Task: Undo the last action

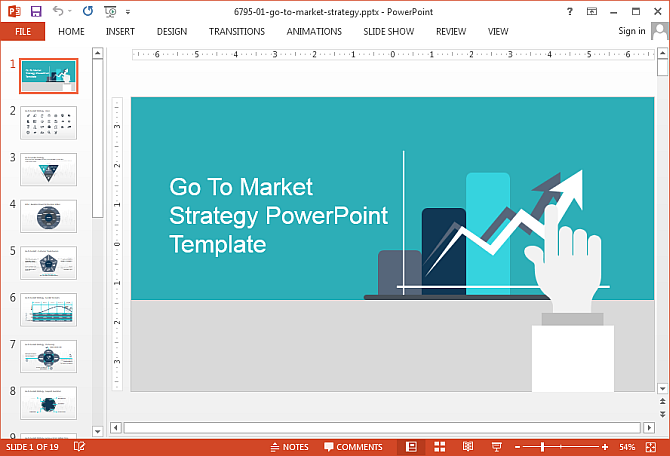Action: click(x=58, y=11)
